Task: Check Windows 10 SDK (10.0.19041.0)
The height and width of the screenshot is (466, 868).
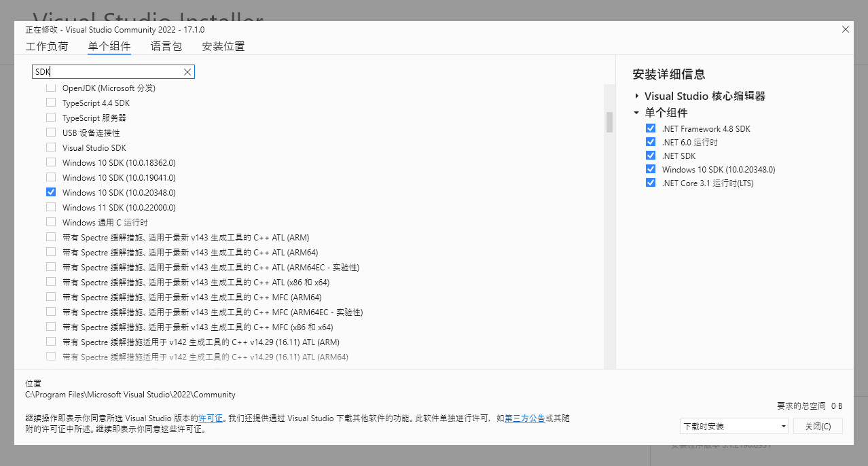Action: coord(51,177)
